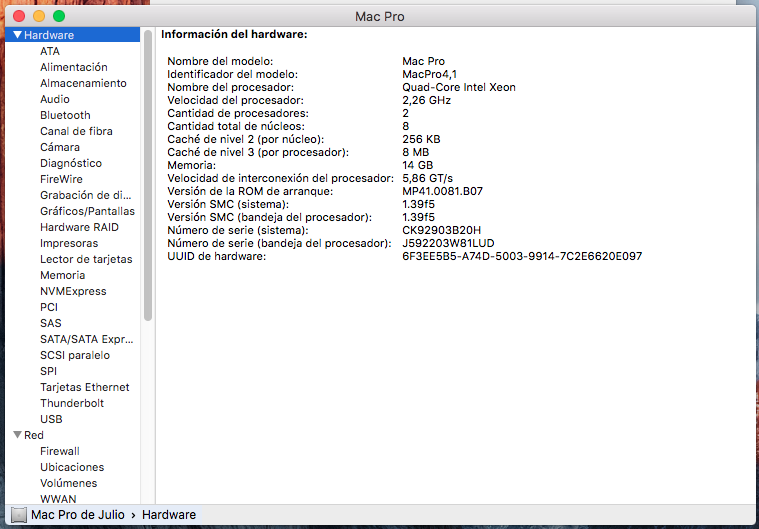Open Almacenamiento in the sidebar
The width and height of the screenshot is (759, 529).
click(83, 83)
